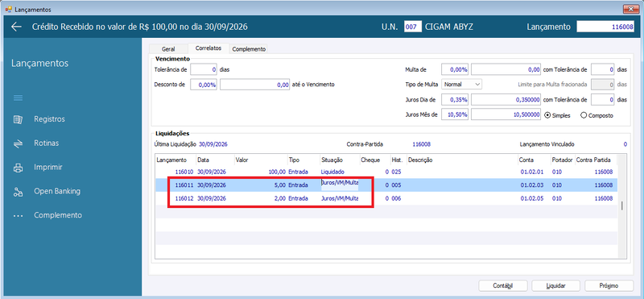Image resolution: width=644 pixels, height=299 pixels.
Task: Click account 01.02.03 cell
Action: [532, 185]
